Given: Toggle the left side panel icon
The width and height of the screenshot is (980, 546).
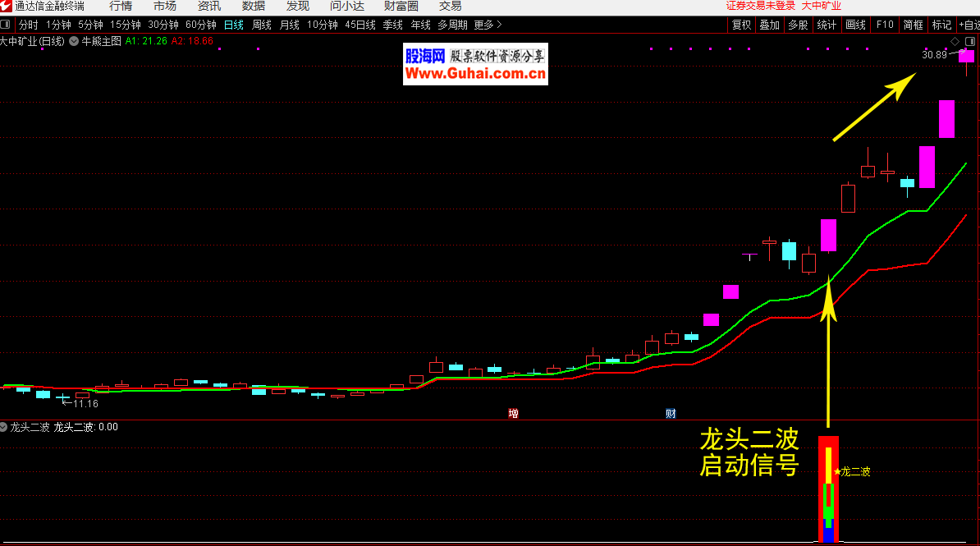Looking at the screenshot, I should pyautogui.click(x=7, y=25).
